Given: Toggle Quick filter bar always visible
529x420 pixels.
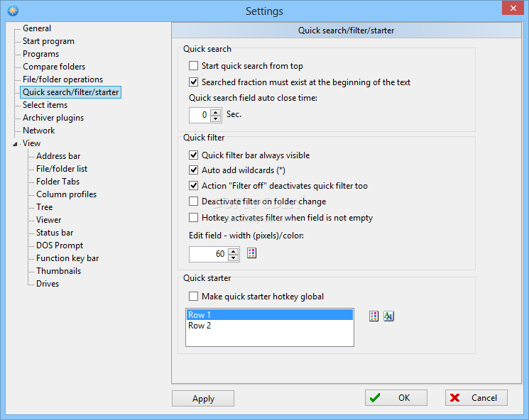Looking at the screenshot, I should [x=193, y=155].
